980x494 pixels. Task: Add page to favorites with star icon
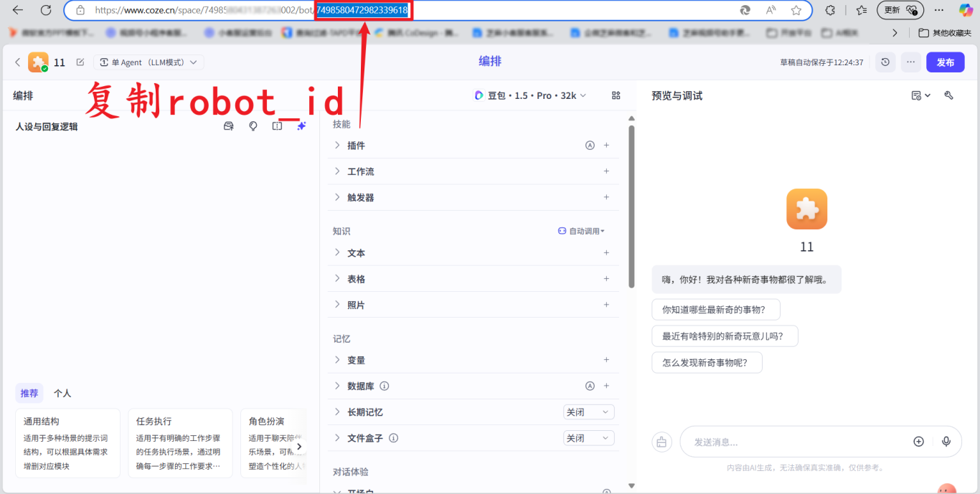point(796,10)
